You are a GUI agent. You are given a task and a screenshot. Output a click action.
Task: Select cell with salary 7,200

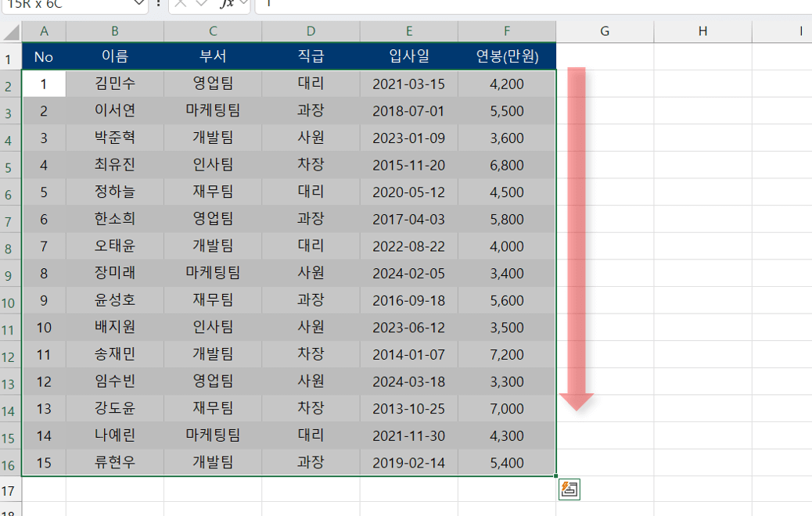(x=507, y=355)
